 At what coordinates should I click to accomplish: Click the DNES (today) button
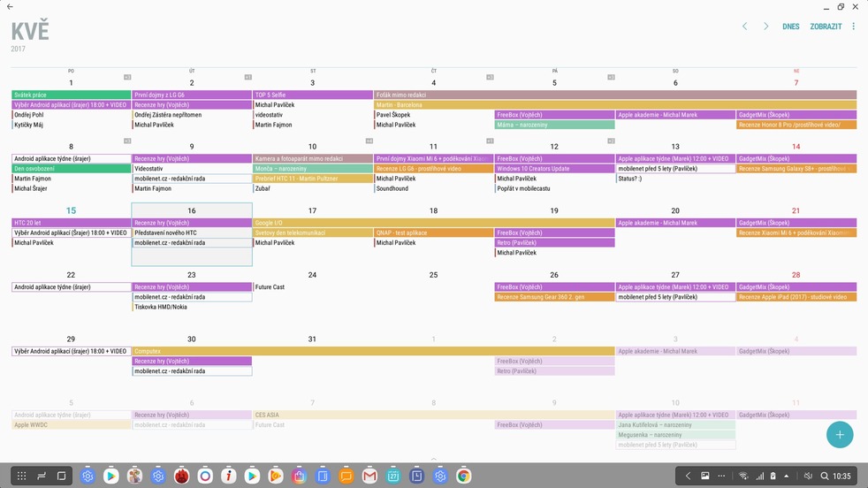[790, 27]
